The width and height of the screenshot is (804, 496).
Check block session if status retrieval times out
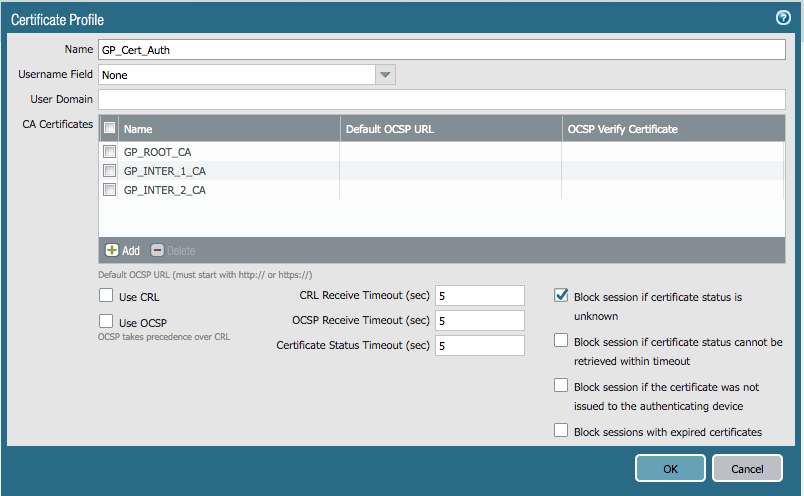click(562, 341)
